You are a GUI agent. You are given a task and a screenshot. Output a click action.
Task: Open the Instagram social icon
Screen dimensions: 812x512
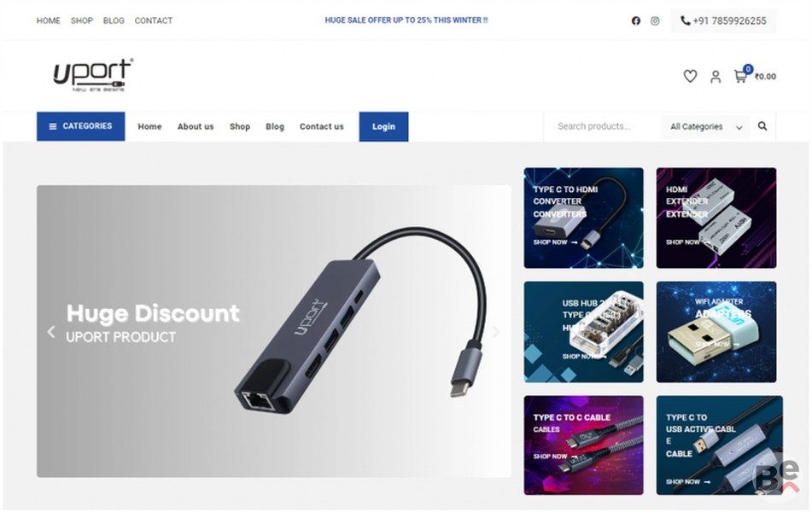[655, 20]
